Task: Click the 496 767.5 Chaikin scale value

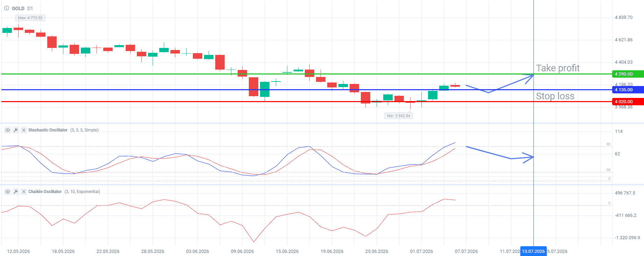Action: coord(625,193)
